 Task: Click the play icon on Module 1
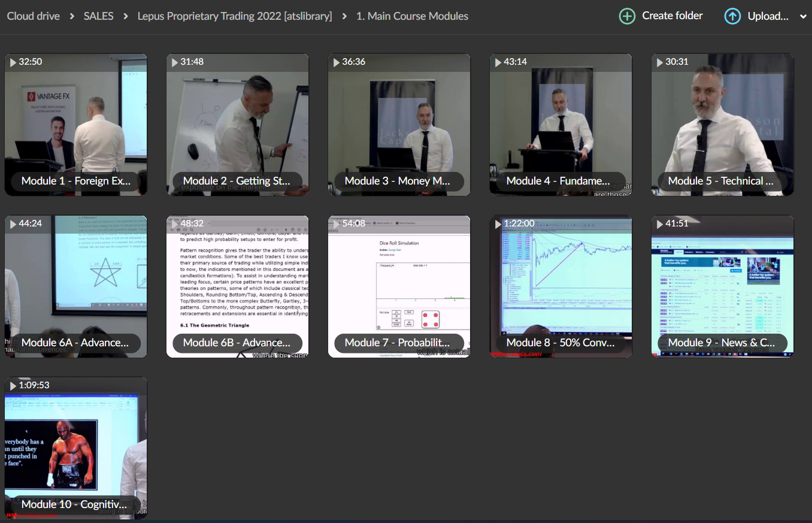pyautogui.click(x=13, y=61)
